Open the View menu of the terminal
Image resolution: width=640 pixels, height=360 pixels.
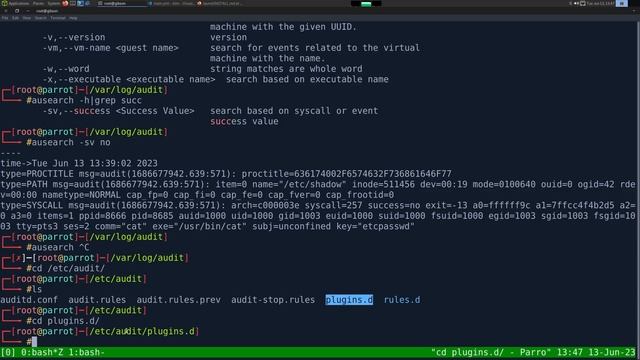(27, 18)
